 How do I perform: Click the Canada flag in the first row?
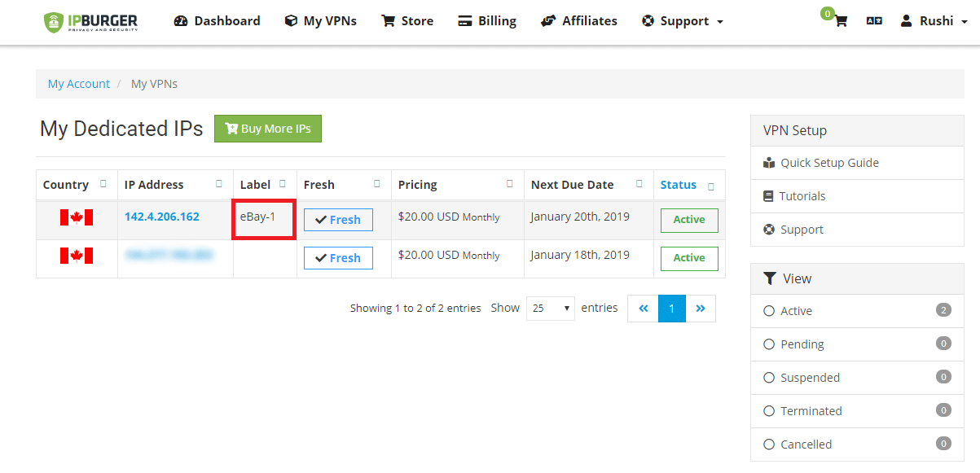point(77,217)
